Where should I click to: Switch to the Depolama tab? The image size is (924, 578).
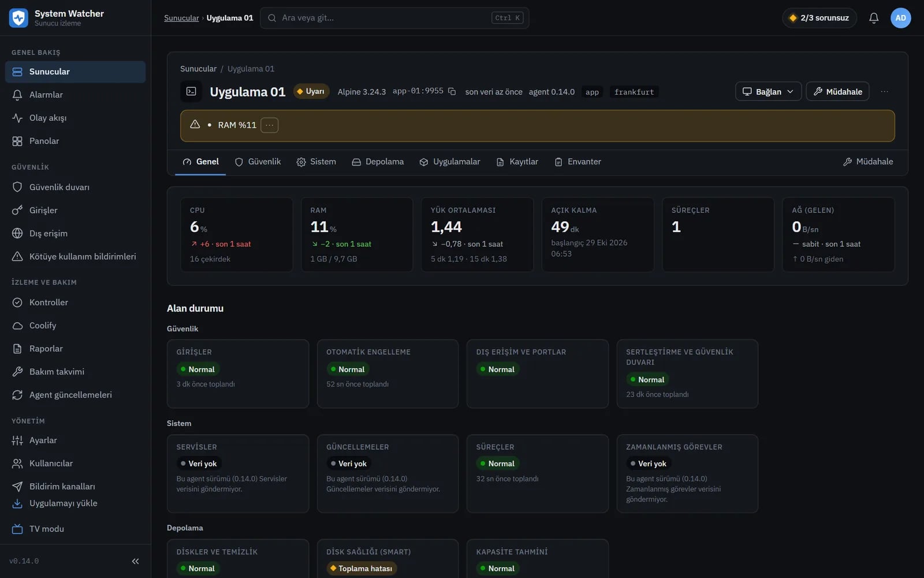click(x=378, y=162)
